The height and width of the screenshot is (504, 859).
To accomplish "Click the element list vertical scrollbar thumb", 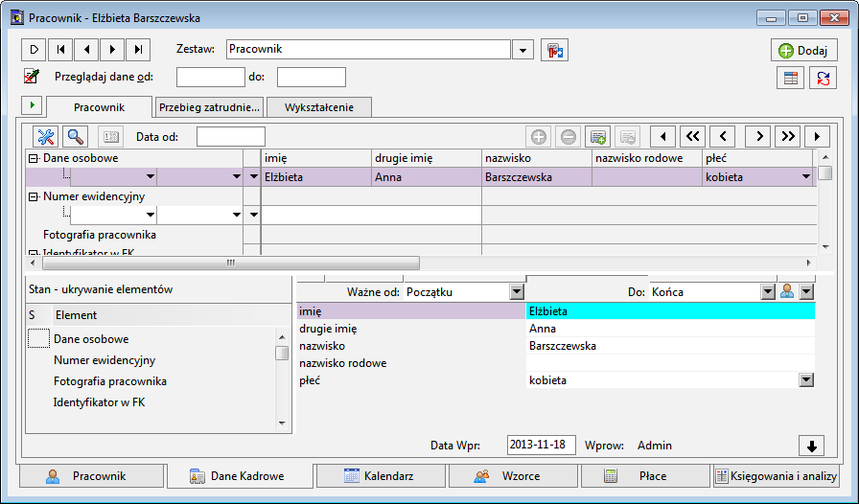I will tap(282, 353).
